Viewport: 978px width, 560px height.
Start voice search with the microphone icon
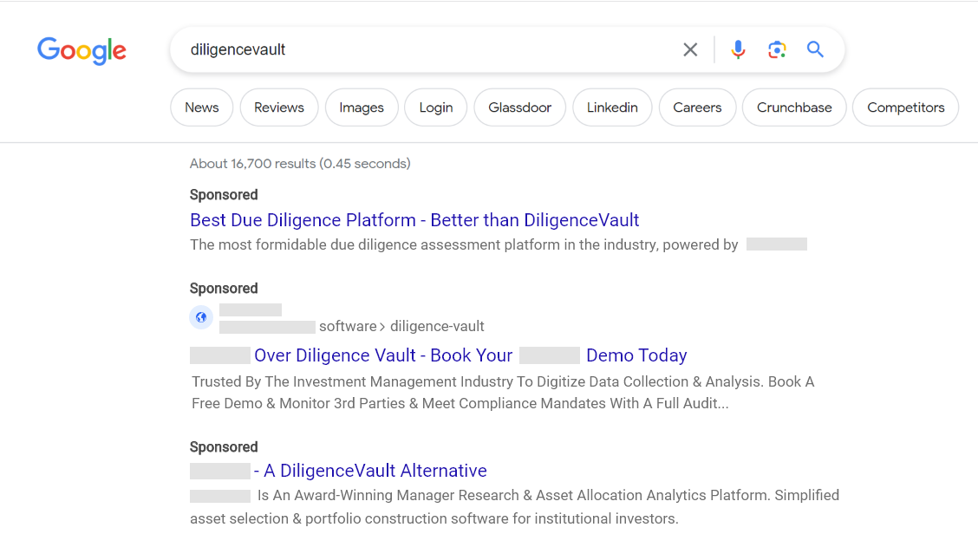pos(738,49)
